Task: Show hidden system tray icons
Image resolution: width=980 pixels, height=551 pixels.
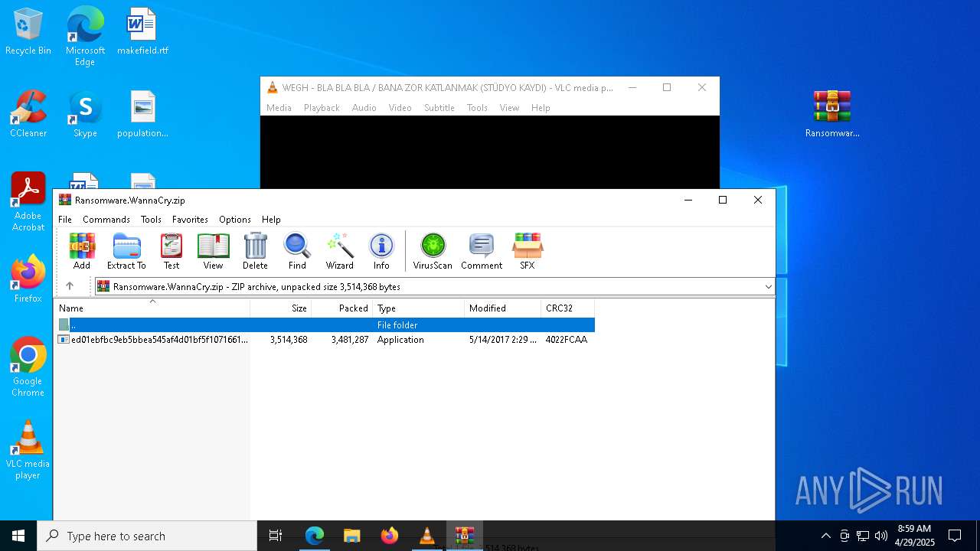Action: tap(825, 536)
